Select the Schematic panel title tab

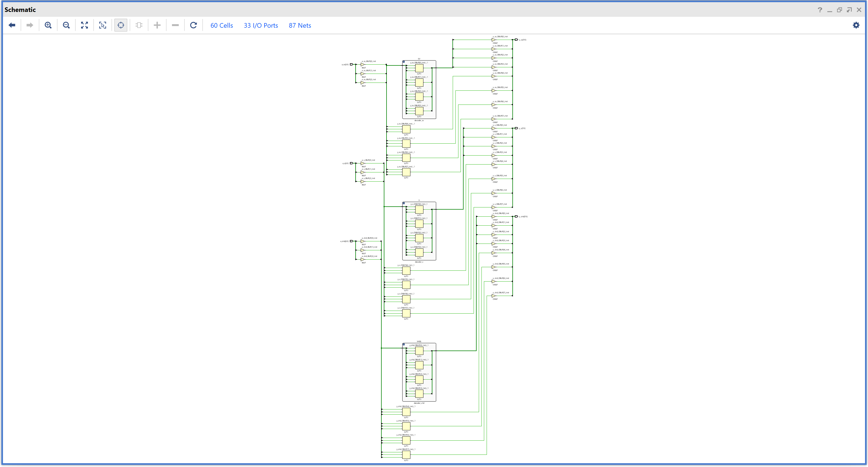pos(20,10)
